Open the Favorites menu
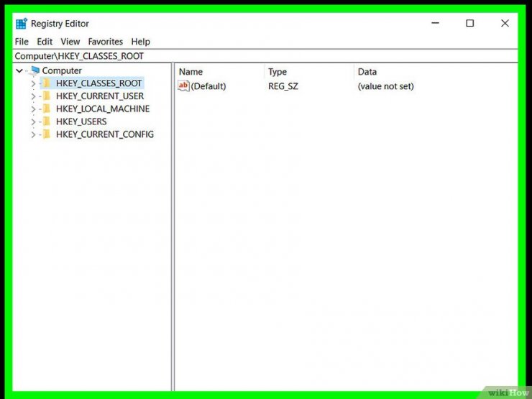532x399 pixels. pyautogui.click(x=106, y=42)
